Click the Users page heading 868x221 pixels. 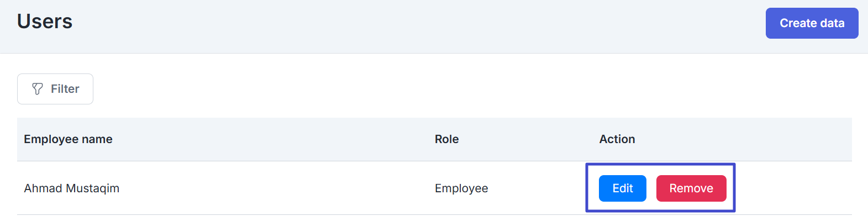click(x=45, y=22)
